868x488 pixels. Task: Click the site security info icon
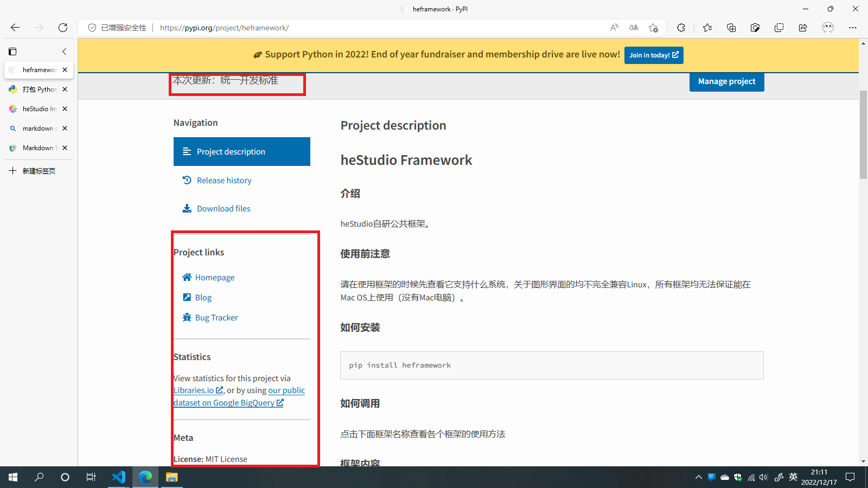(92, 28)
